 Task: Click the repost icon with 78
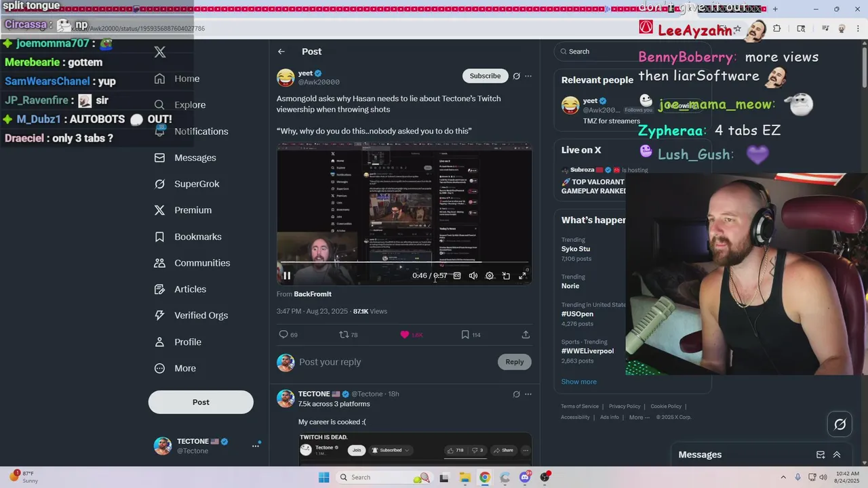click(344, 335)
